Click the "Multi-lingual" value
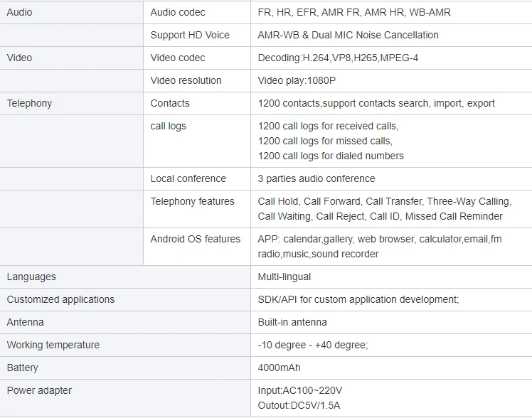 pyautogui.click(x=284, y=277)
